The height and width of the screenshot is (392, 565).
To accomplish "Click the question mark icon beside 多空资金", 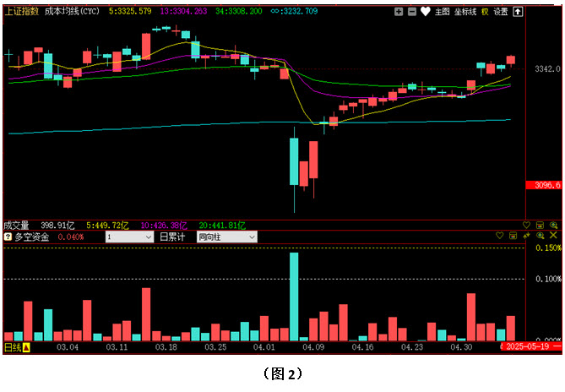I will point(8,237).
